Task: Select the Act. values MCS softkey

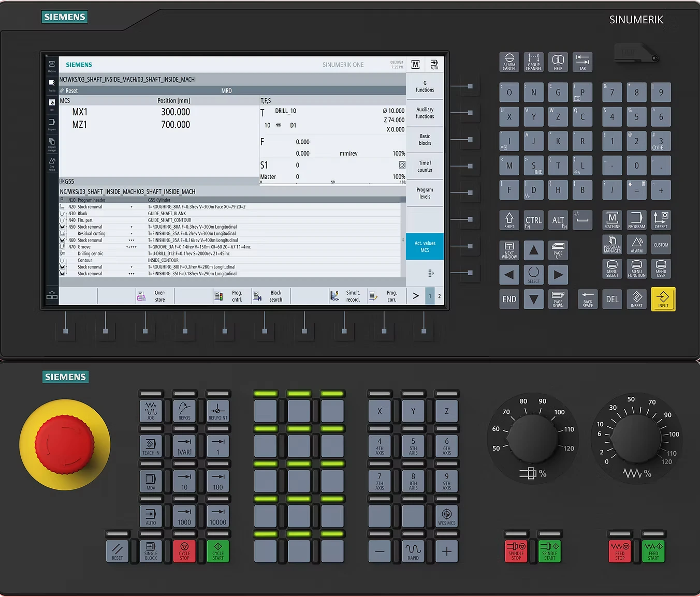Action: click(x=425, y=246)
